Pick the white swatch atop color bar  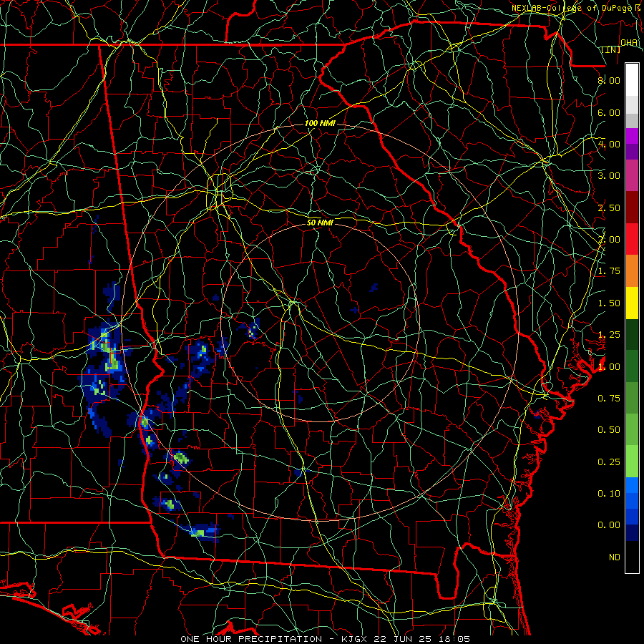click(x=632, y=80)
